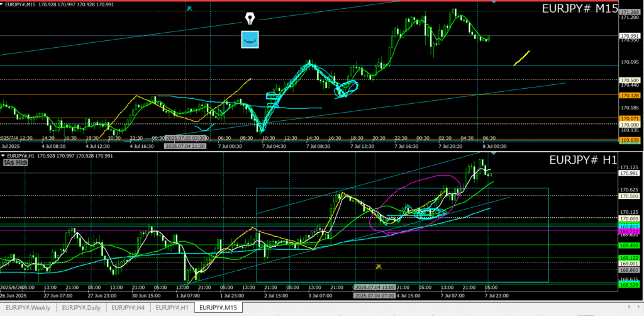The image size is (644, 316).
Task: Select the active EURJPY#,M15 tab
Action: pyautogui.click(x=218, y=308)
